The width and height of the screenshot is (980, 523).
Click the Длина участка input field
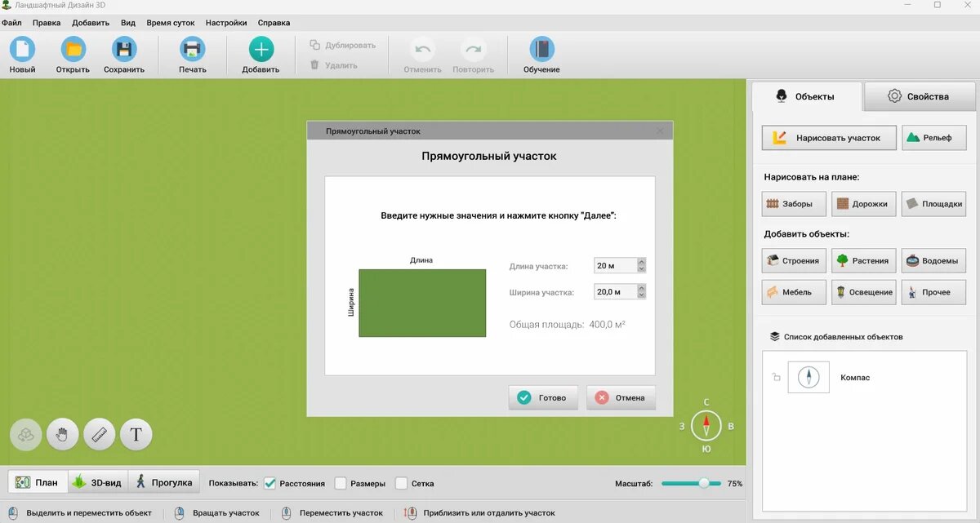click(x=615, y=266)
